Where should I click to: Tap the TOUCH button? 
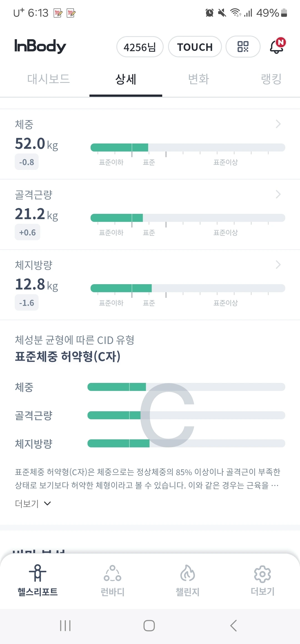click(x=195, y=47)
